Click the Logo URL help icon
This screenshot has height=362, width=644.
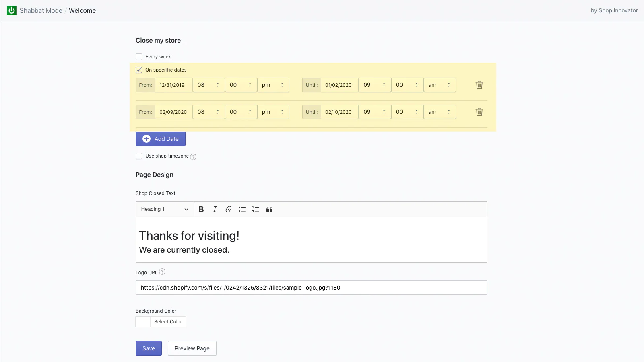162,272
